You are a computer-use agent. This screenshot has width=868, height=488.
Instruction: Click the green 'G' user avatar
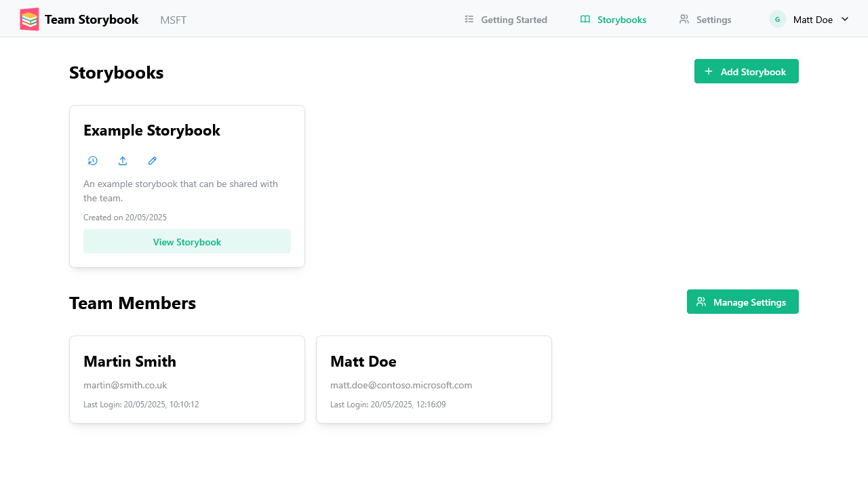[x=777, y=20]
